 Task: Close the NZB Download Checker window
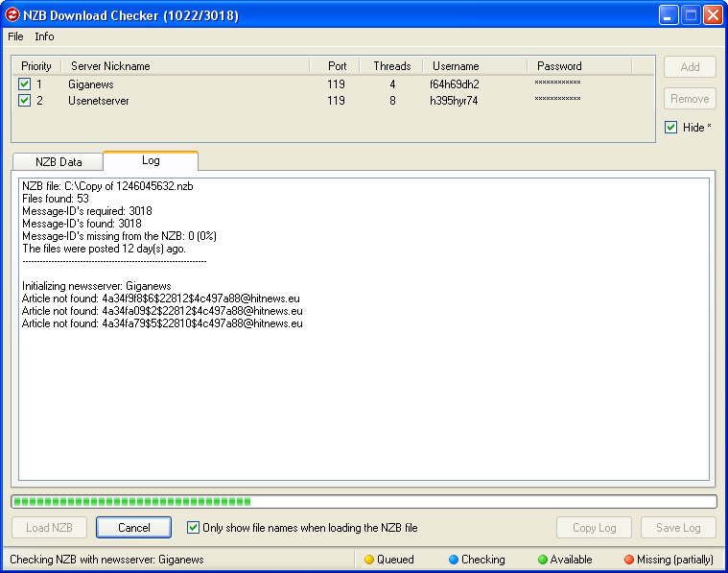click(x=713, y=15)
